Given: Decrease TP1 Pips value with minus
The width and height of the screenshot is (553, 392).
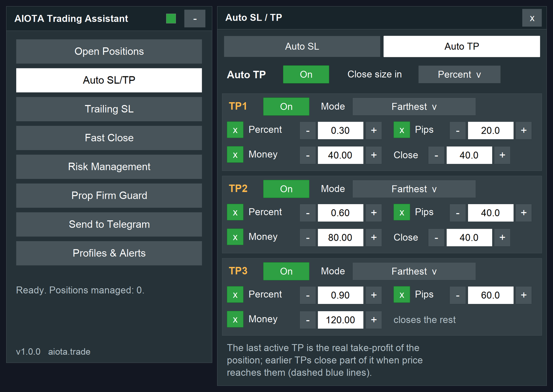Looking at the screenshot, I should (458, 131).
